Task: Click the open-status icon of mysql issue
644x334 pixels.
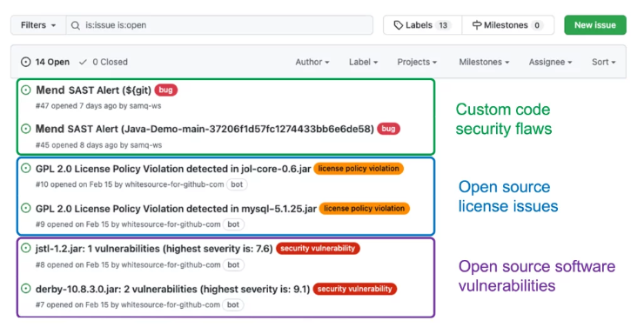Action: [26, 208]
